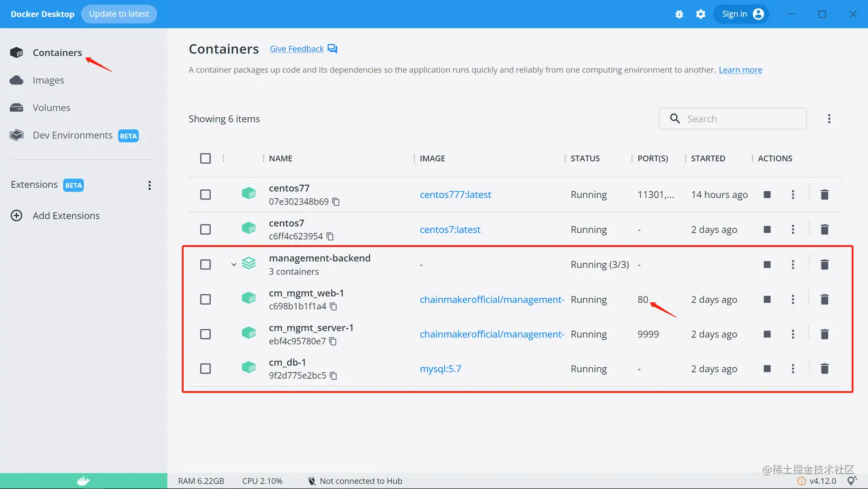Screen dimensions: 868x489
Task: Delete the cm_mgmt_server-1 container
Action: point(824,334)
